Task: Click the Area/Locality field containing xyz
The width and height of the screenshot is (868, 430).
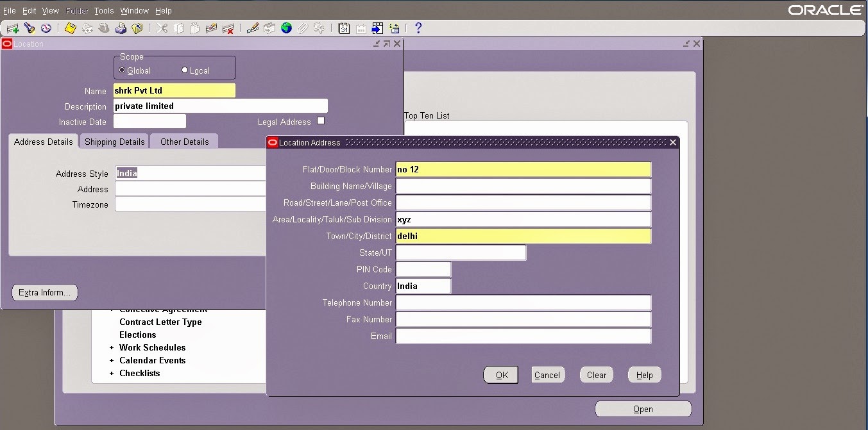Action: pyautogui.click(x=523, y=219)
